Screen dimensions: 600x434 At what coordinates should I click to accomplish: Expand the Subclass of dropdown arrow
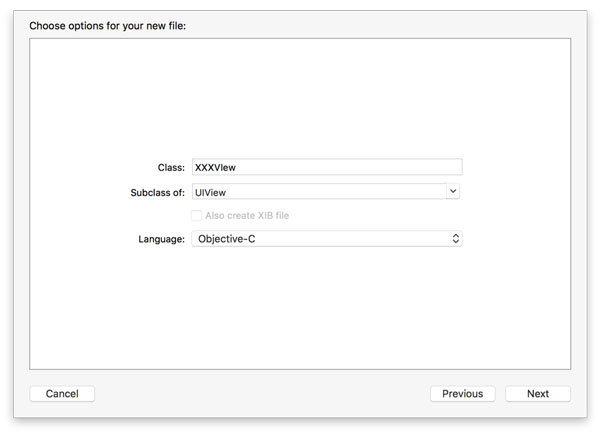click(453, 191)
